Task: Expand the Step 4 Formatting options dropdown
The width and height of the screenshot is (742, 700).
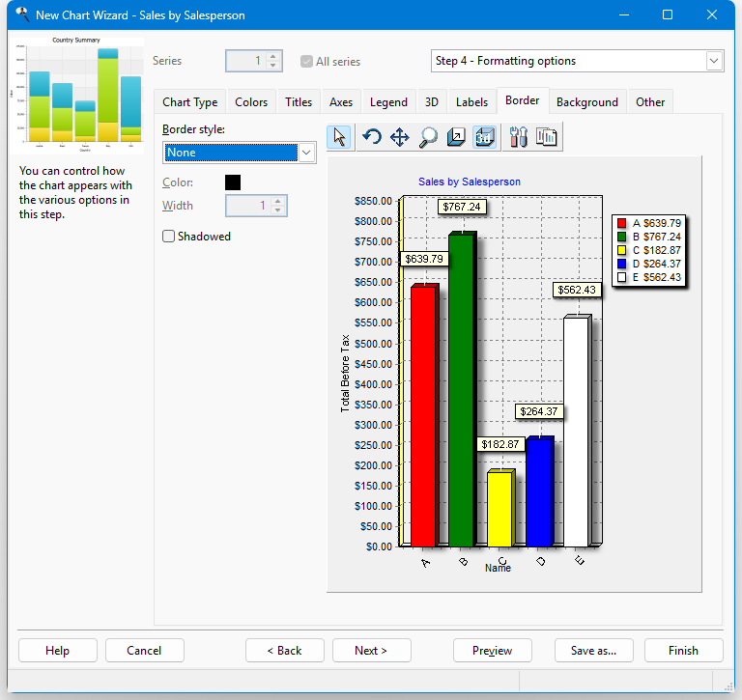Action: 714,61
